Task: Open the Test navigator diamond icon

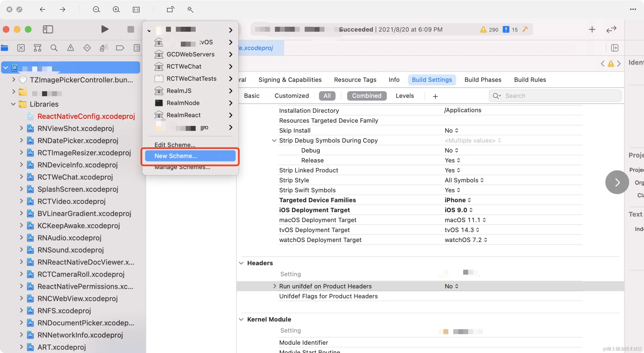Action: (87, 48)
